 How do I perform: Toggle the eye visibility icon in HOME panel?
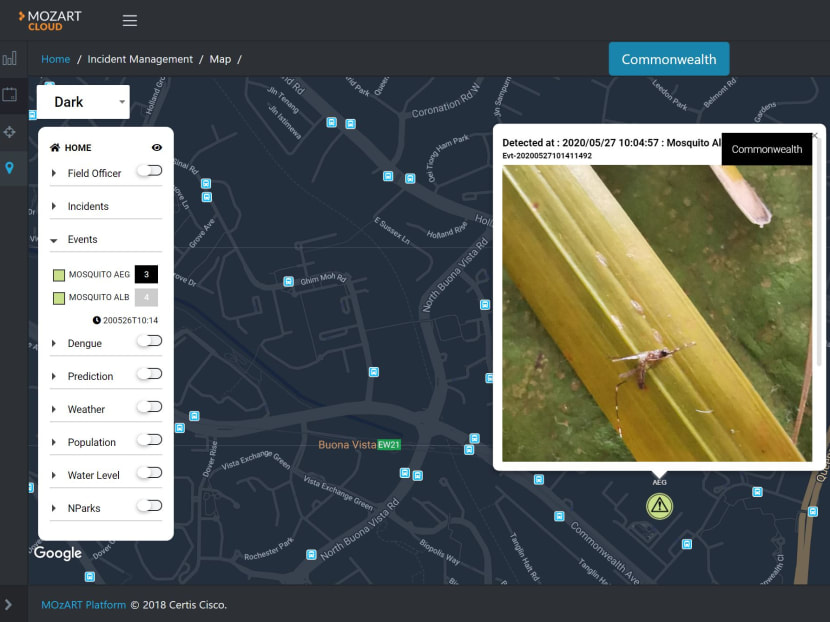pos(157,148)
